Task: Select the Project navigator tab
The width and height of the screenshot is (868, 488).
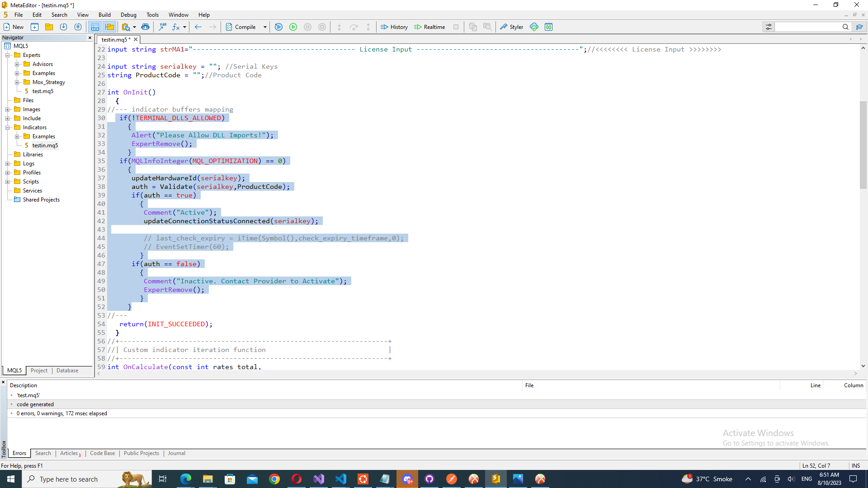Action: [x=39, y=371]
